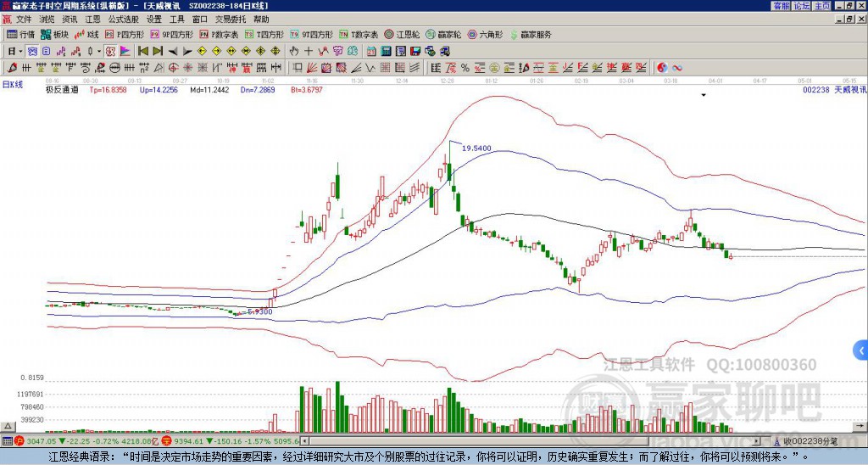Screen dimensions: 868x465
Task: Open the 交易委托 menu
Action: coord(231,20)
